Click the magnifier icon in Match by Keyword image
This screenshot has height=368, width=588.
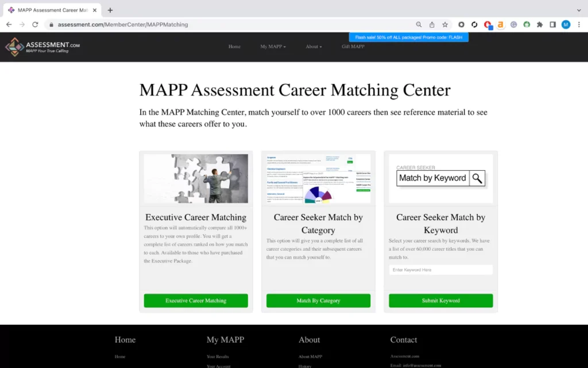coord(477,178)
